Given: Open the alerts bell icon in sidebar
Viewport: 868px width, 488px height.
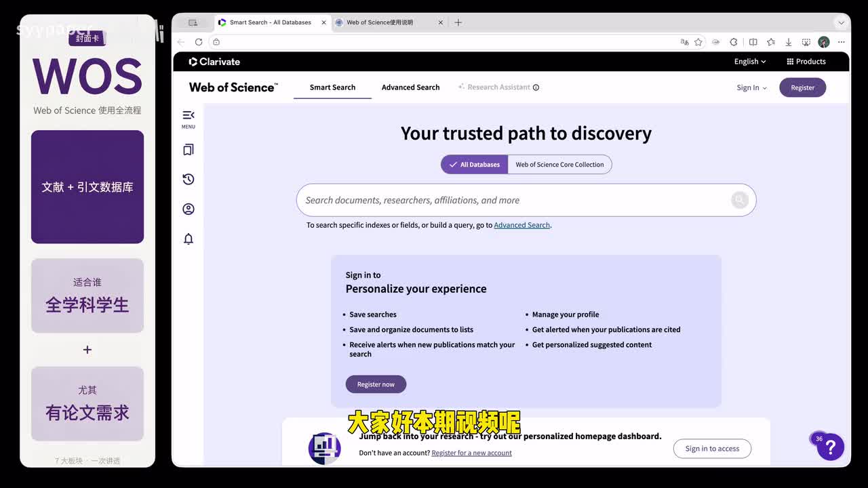Looking at the screenshot, I should [189, 239].
